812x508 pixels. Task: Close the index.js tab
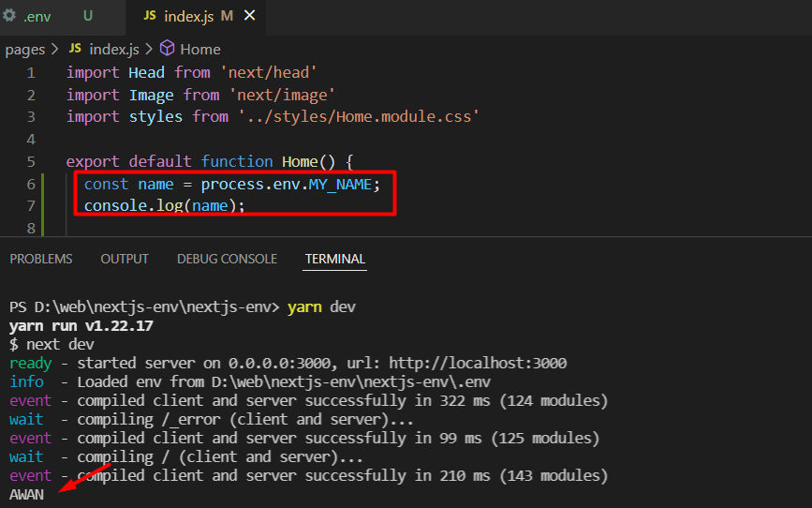click(250, 16)
